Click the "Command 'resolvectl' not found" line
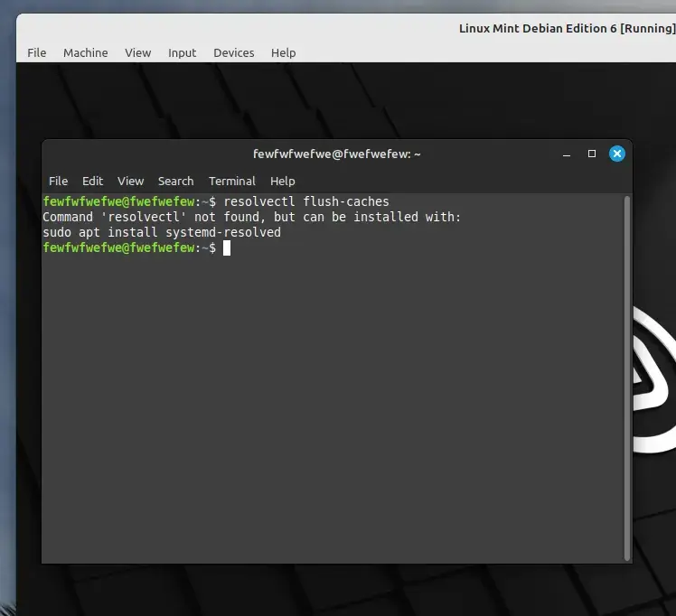Image resolution: width=676 pixels, height=616 pixels. click(252, 217)
